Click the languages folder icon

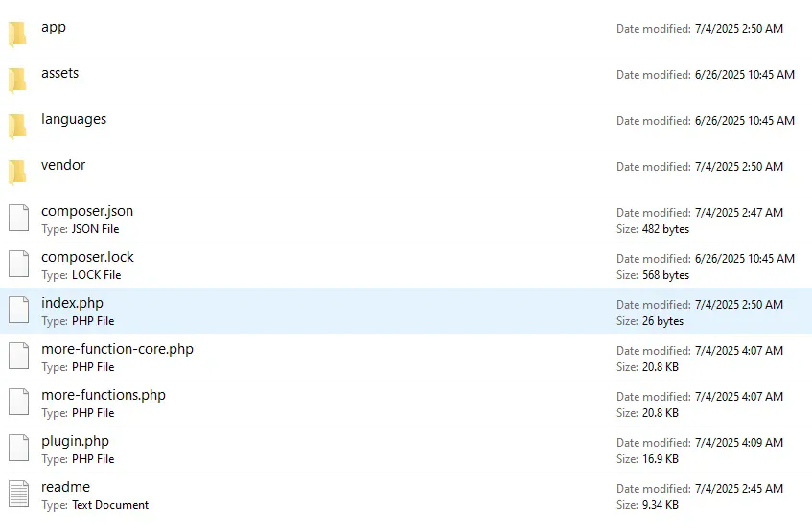(x=18, y=126)
